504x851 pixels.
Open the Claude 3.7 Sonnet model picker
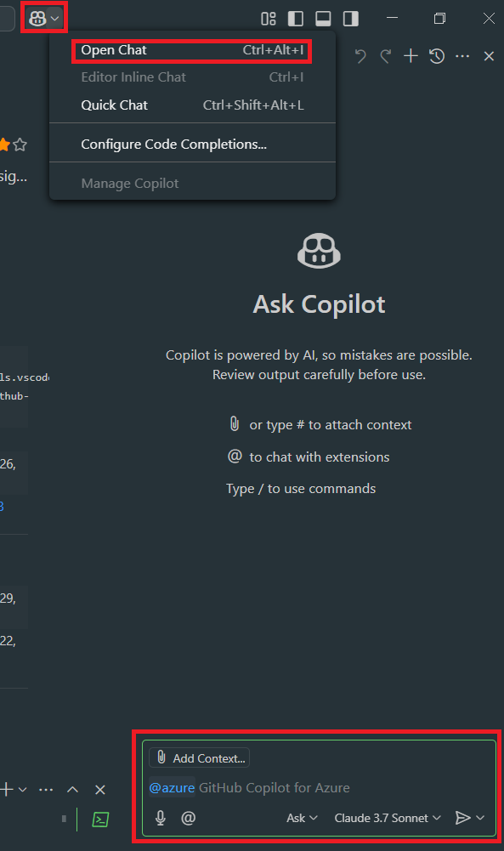pyautogui.click(x=388, y=818)
